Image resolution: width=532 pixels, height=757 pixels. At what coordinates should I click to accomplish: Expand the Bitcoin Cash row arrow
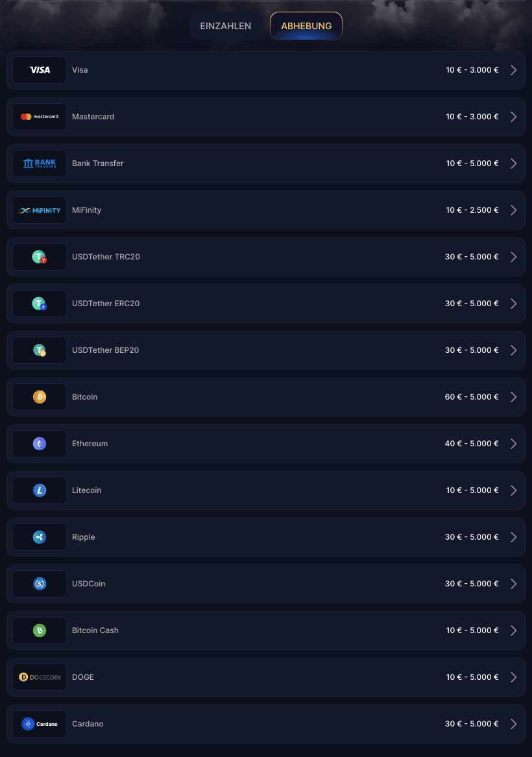(x=513, y=631)
